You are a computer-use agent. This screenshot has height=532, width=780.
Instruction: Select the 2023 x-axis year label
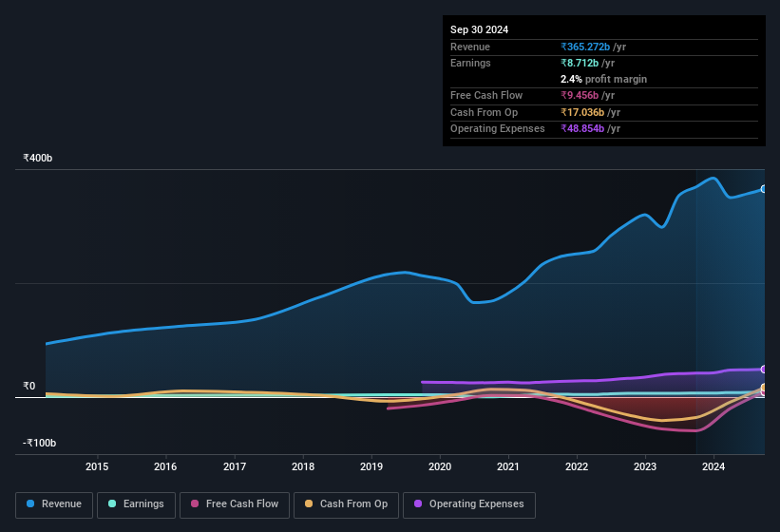[645, 466]
